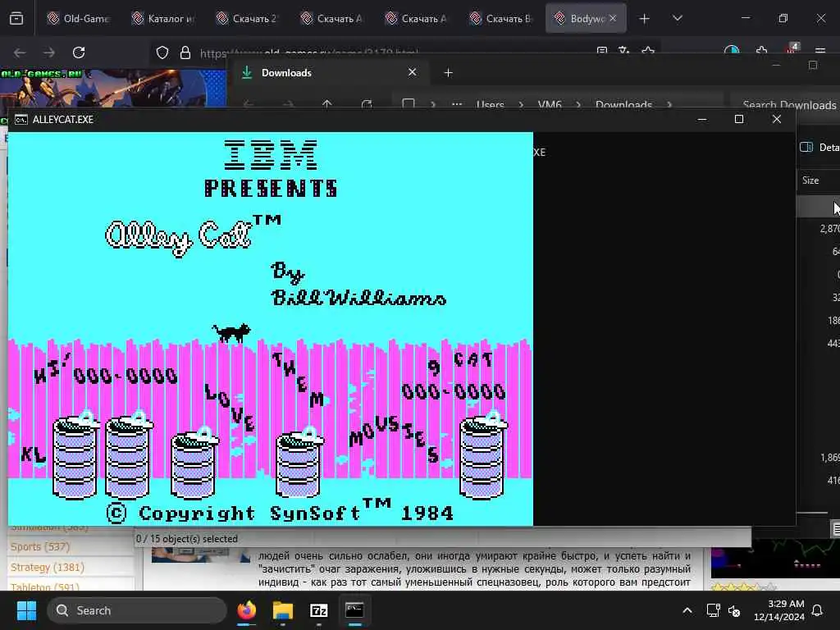Open the muted volume tray icon

734,610
